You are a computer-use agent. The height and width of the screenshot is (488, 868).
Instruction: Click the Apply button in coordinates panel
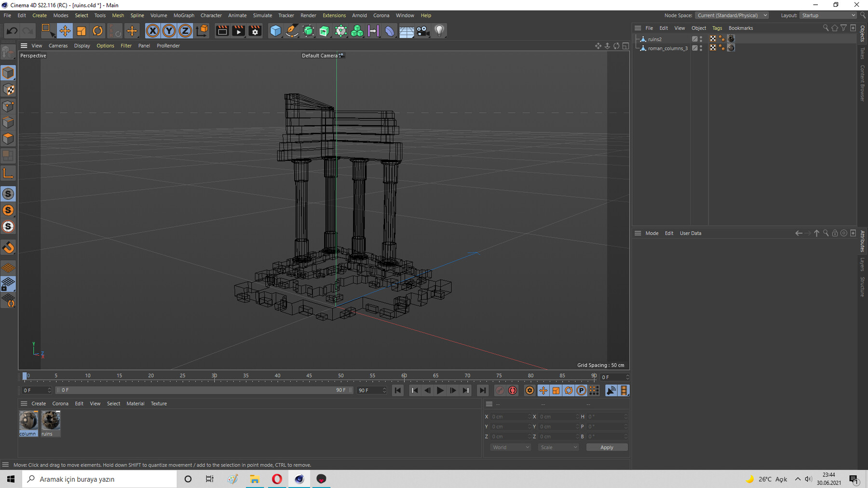click(607, 447)
